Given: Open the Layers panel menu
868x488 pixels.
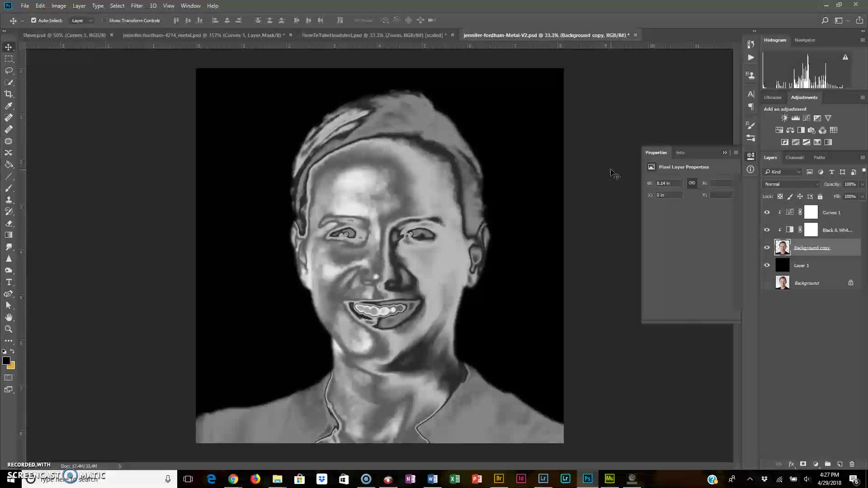Looking at the screenshot, I should pyautogui.click(x=862, y=157).
